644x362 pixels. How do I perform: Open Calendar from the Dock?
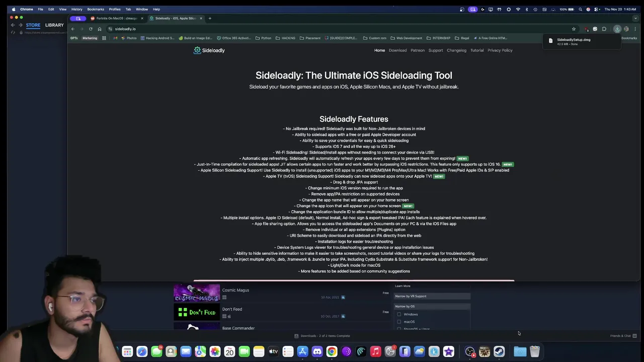(x=229, y=352)
